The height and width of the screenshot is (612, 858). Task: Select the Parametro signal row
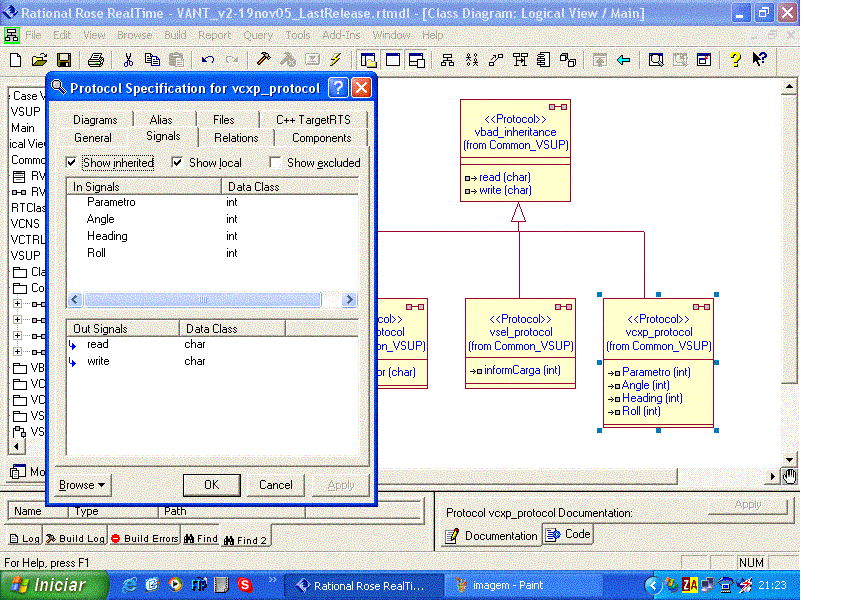(212, 202)
